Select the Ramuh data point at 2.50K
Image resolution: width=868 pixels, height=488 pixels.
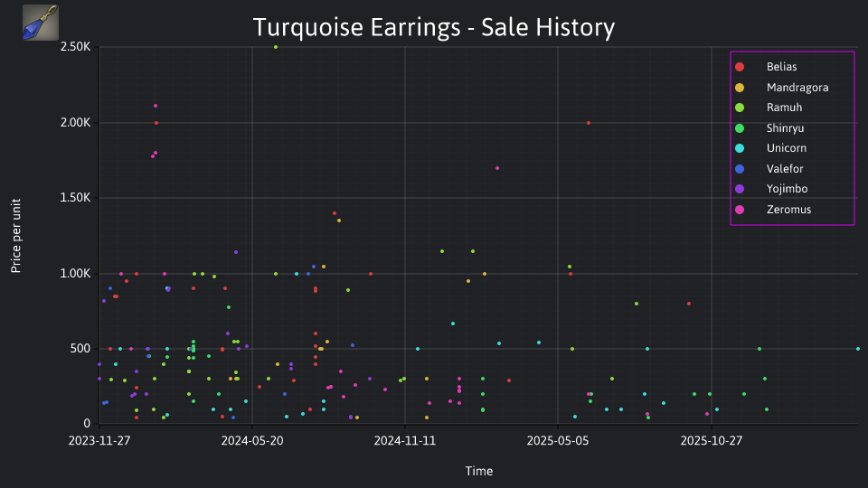tap(276, 47)
